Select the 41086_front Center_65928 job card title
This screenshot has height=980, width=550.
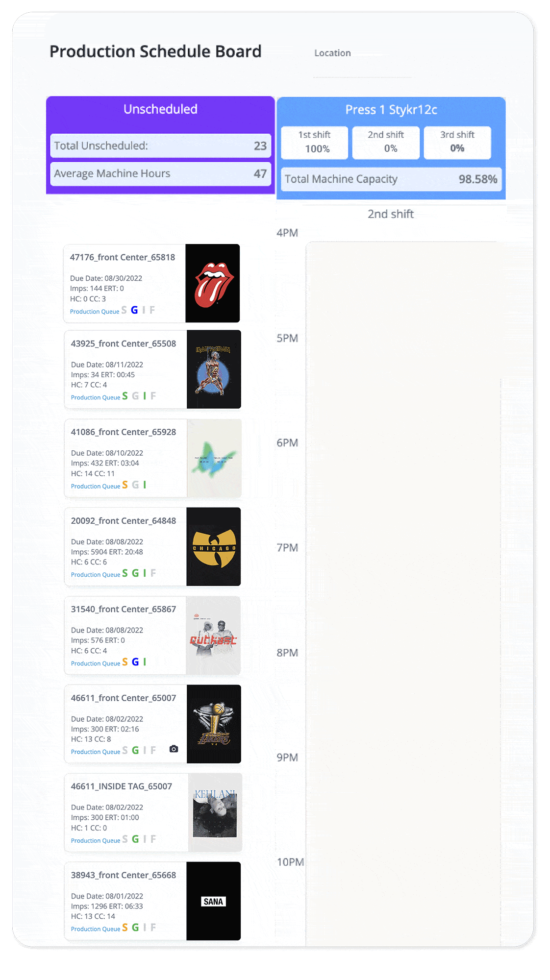pyautogui.click(x=124, y=432)
